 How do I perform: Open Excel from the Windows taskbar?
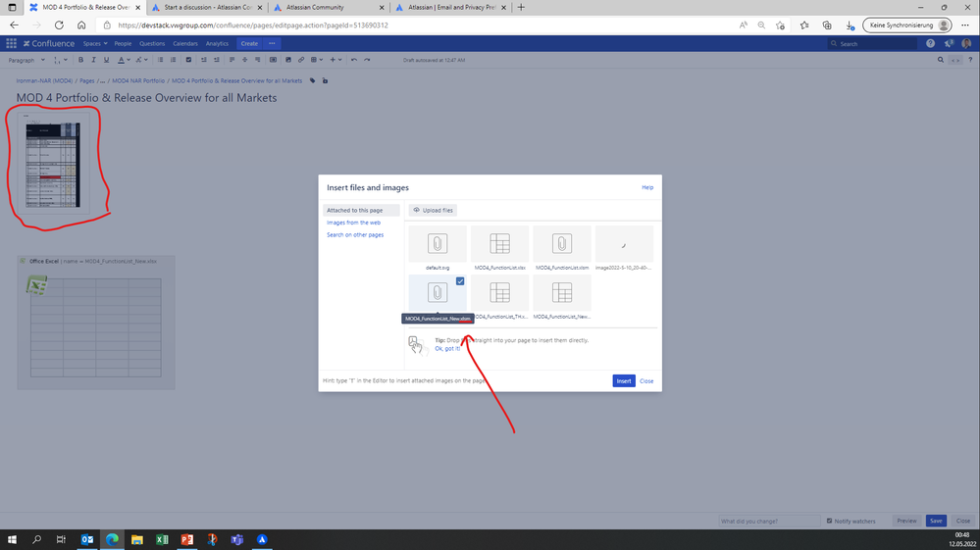(162, 539)
